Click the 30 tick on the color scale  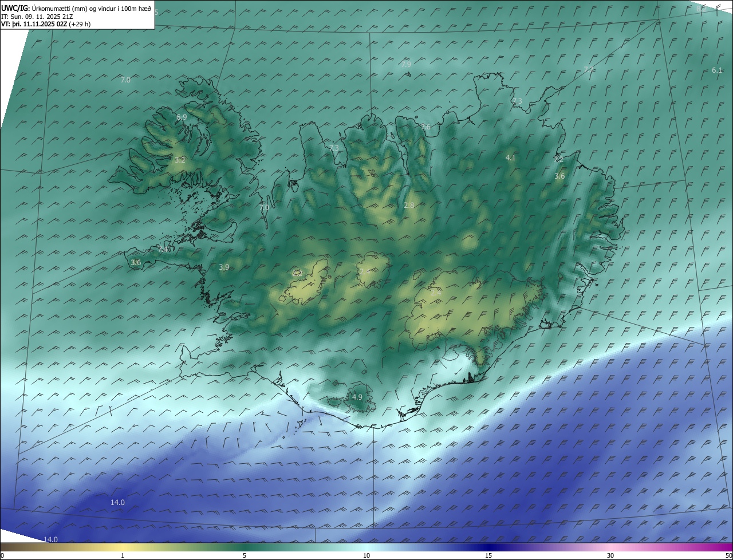pyautogui.click(x=610, y=556)
